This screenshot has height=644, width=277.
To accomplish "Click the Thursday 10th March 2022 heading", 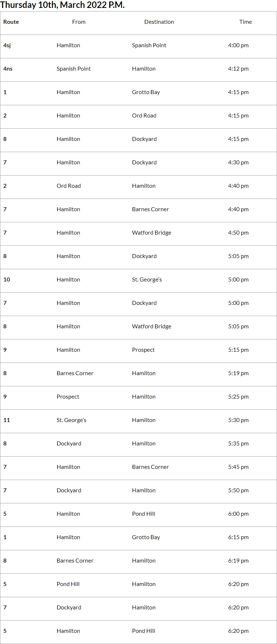I will tap(62, 5).
